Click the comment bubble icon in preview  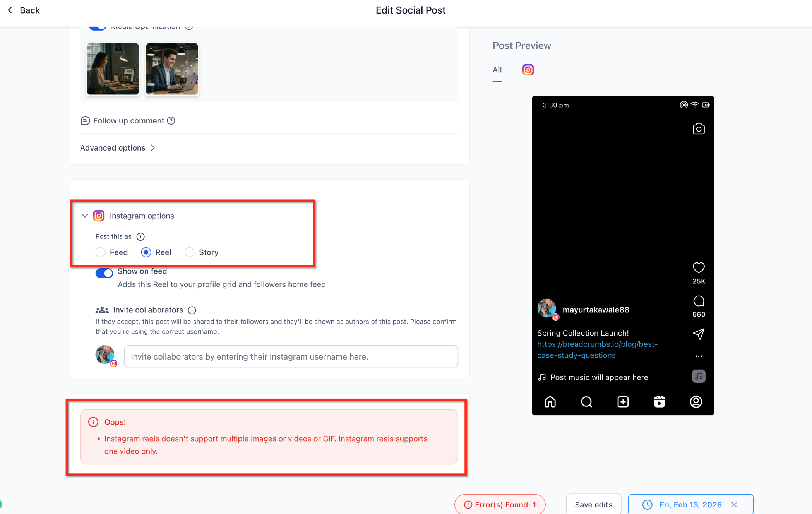[x=698, y=301]
